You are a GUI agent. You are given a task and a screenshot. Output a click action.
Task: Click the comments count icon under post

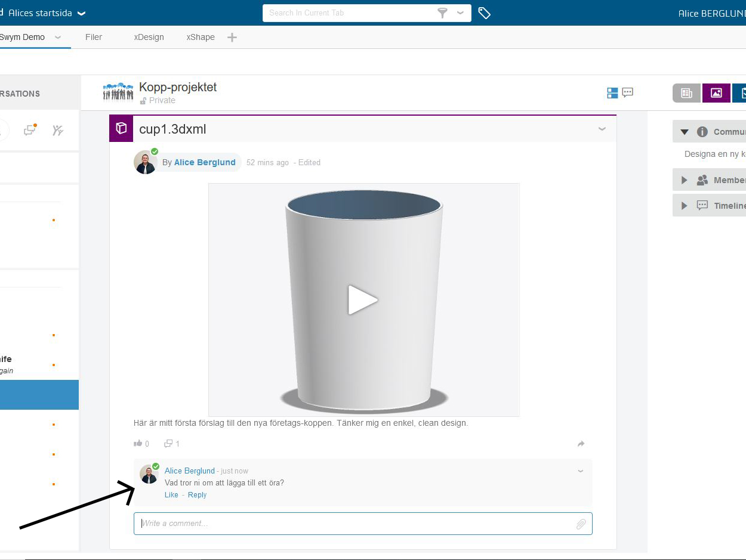pos(168,443)
